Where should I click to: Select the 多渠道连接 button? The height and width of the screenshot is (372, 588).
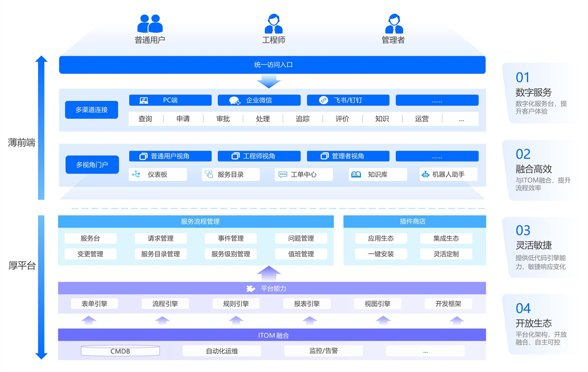click(91, 110)
